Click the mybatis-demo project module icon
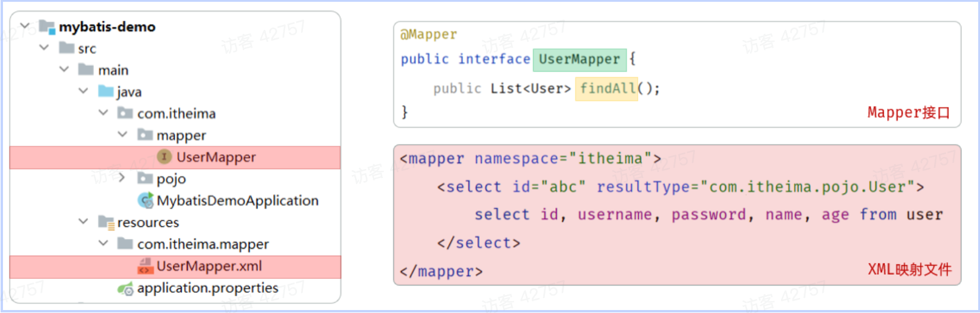 [47, 27]
